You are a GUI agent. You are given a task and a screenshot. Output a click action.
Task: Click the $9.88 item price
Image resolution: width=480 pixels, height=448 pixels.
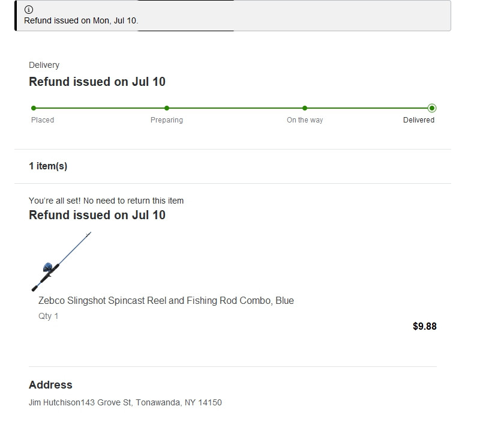pos(425,327)
